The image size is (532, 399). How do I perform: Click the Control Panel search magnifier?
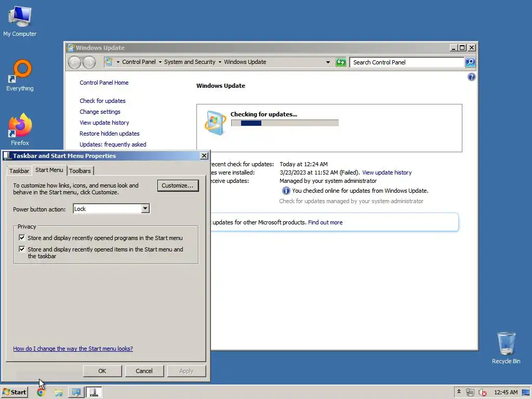[470, 62]
